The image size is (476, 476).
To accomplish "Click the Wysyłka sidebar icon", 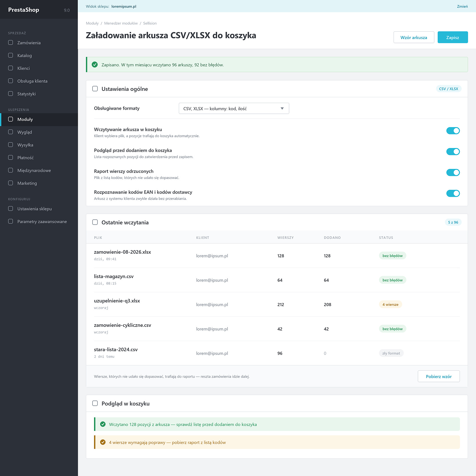I will tap(10, 145).
